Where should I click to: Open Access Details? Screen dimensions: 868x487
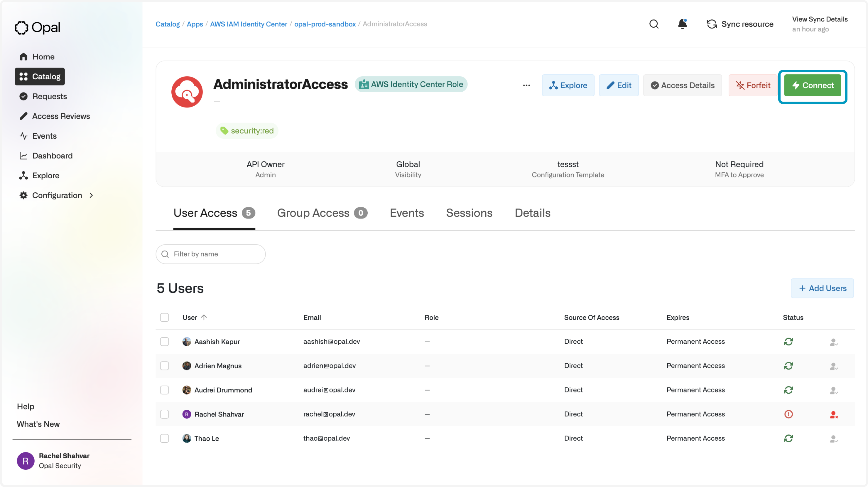click(682, 85)
